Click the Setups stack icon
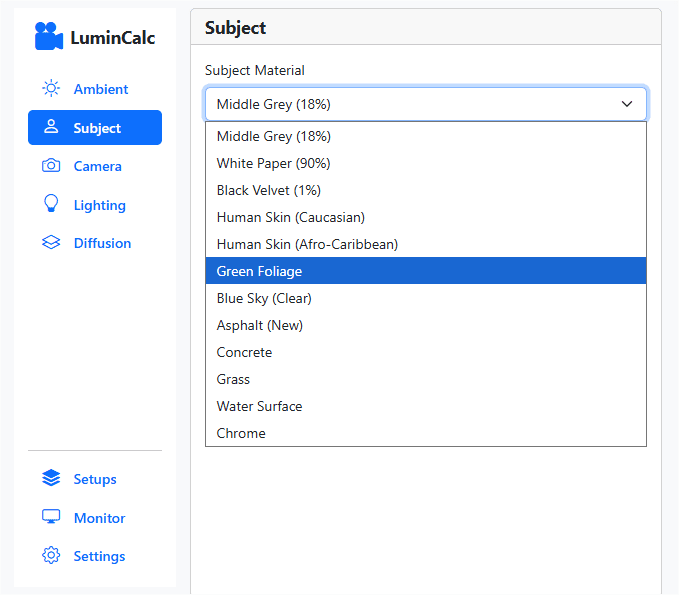This screenshot has width=679, height=595. click(x=51, y=478)
